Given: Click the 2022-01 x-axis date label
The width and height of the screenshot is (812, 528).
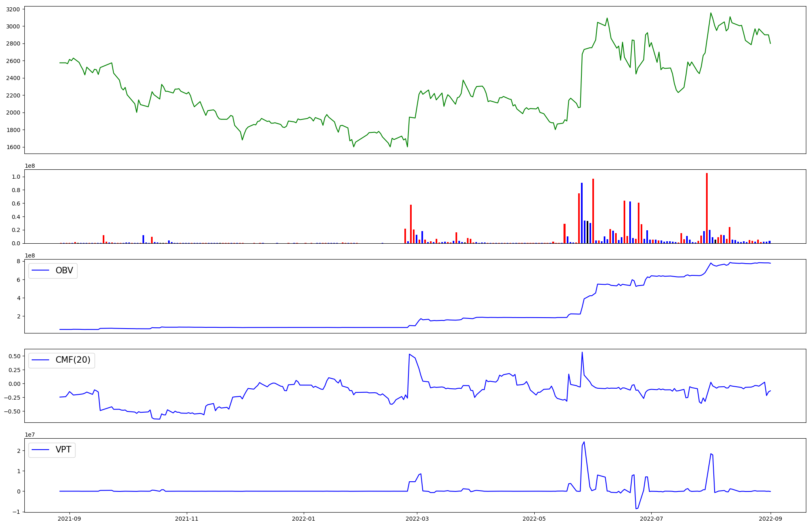Looking at the screenshot, I should 304,519.
